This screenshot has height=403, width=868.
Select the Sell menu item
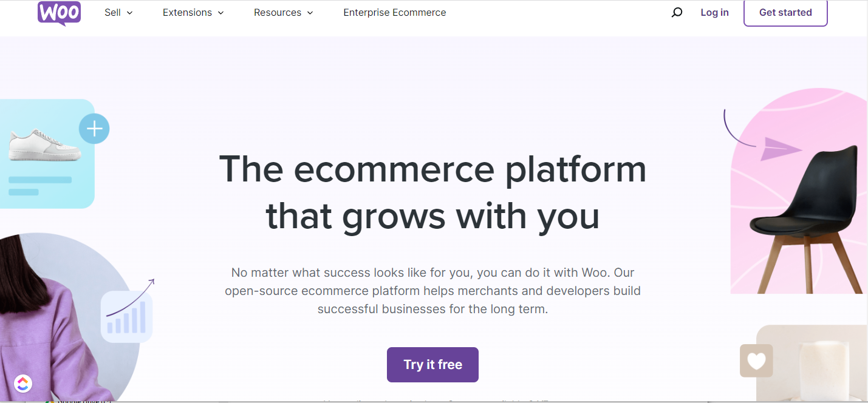(x=113, y=12)
